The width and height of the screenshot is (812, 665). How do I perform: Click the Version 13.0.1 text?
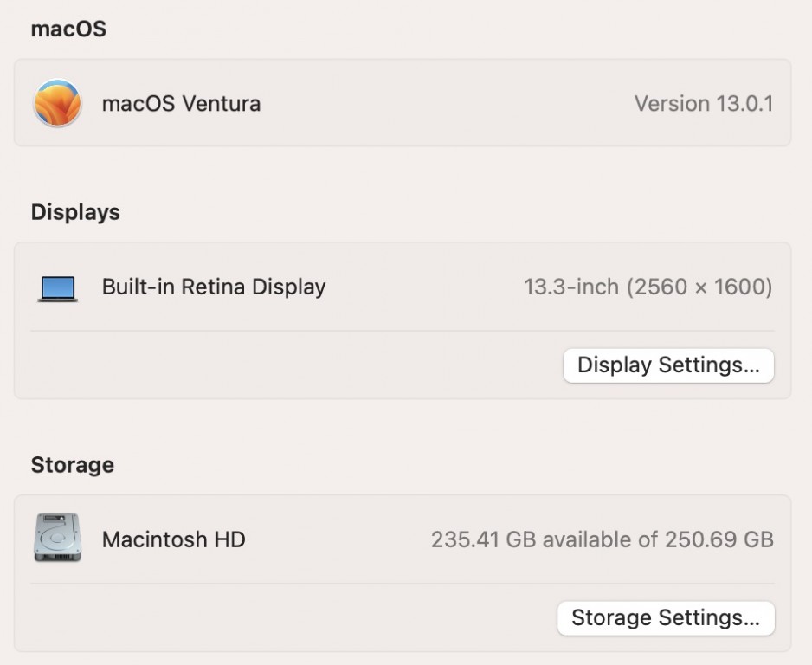pyautogui.click(x=703, y=104)
